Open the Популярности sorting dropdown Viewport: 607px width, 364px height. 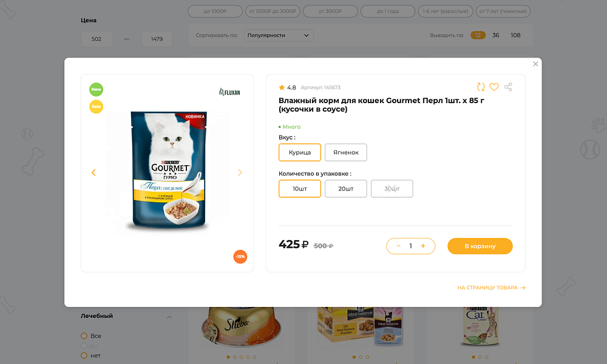coord(277,35)
